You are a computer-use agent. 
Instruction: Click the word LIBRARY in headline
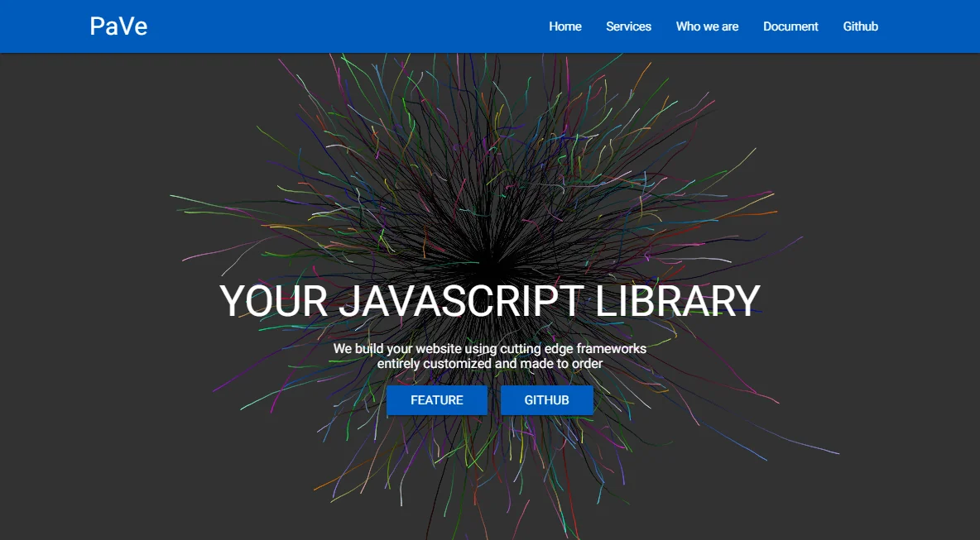coord(678,301)
